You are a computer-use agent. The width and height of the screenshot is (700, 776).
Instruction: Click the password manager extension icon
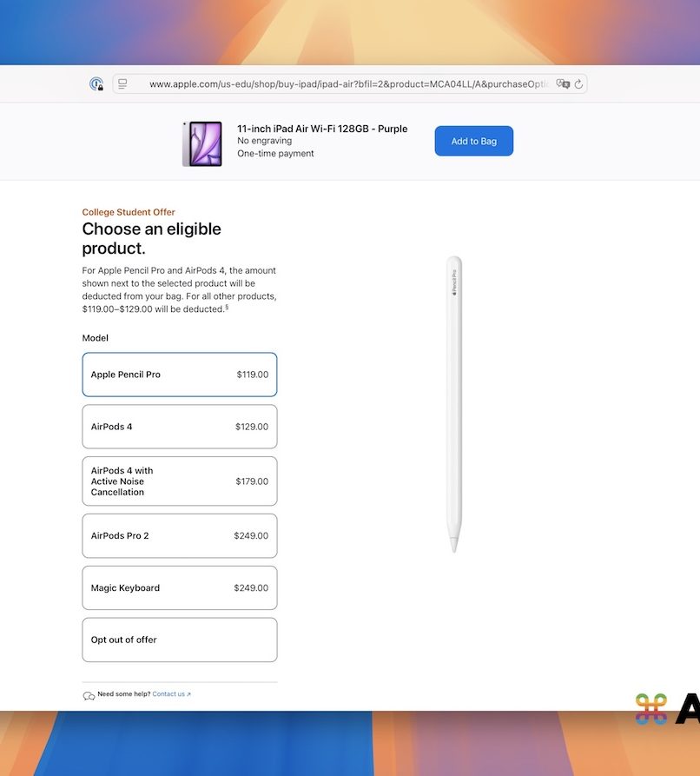pos(96,84)
